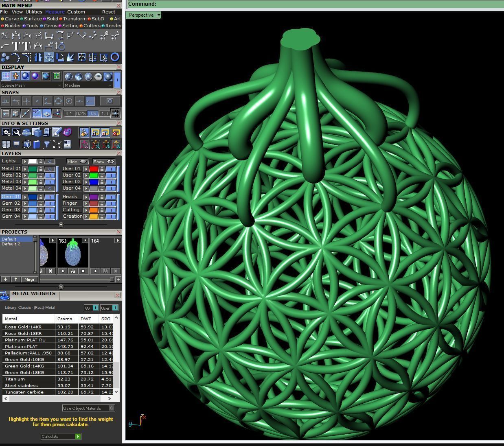Open the blue book help icon

tap(37, 144)
